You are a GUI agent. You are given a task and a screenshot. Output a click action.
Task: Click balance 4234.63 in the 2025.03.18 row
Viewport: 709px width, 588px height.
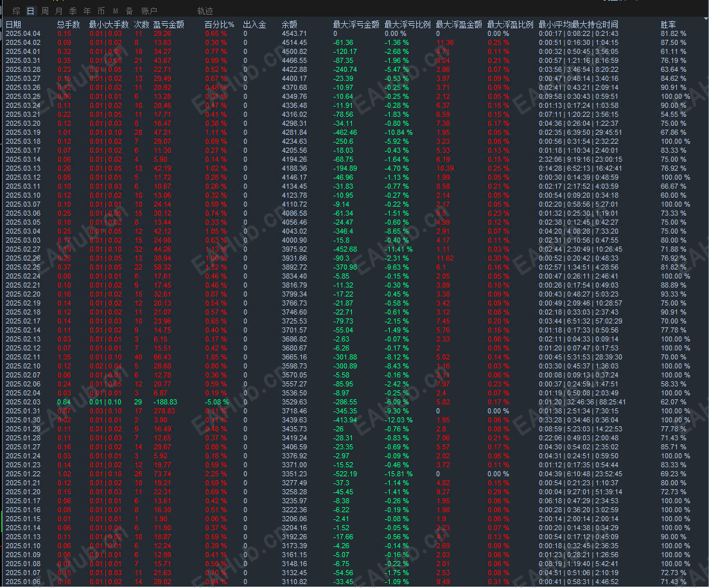[294, 141]
